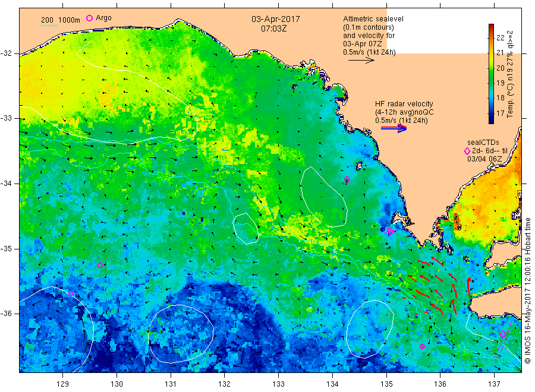Click the 132 longitude axis label
The height and width of the screenshot is (392, 535).
225,384
